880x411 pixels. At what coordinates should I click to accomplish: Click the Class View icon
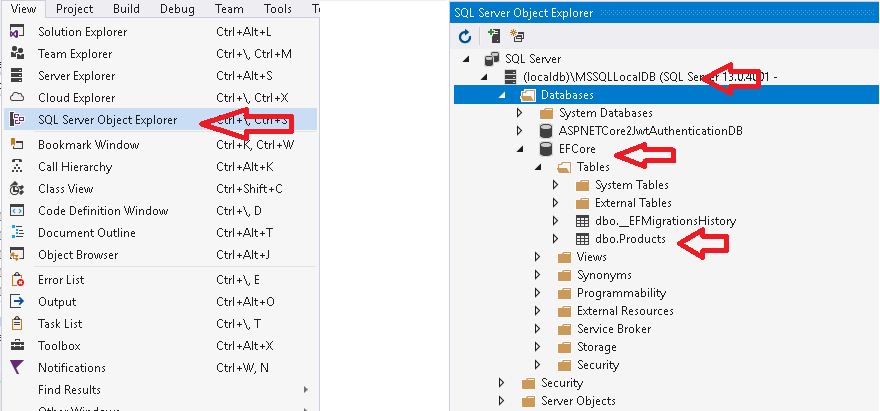tap(17, 189)
